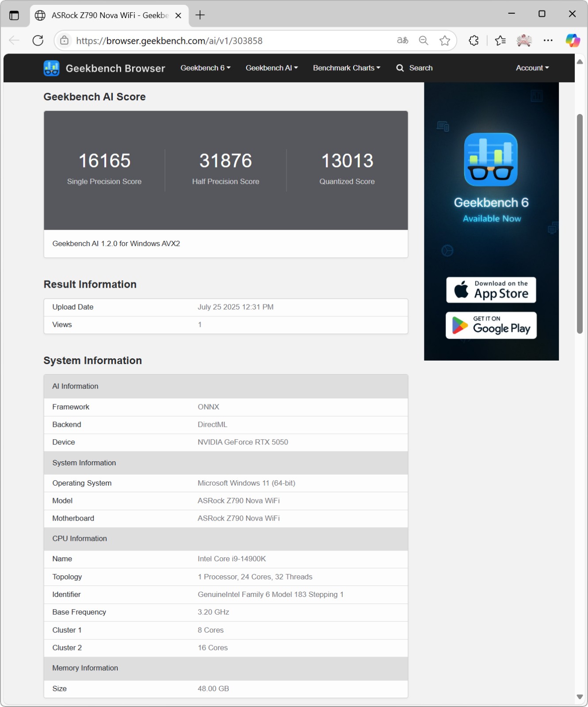The image size is (588, 707).
Task: Click the Motherboard row ASRock value
Action: [239, 518]
